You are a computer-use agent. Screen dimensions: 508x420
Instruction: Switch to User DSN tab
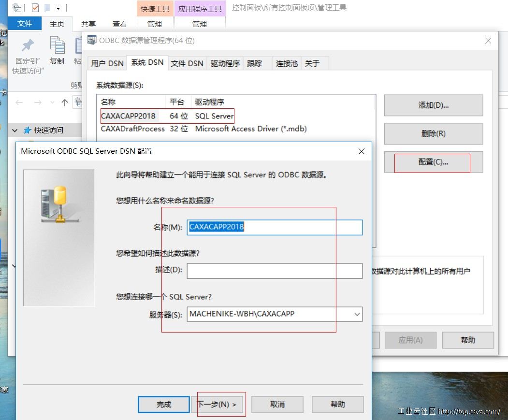click(x=107, y=63)
